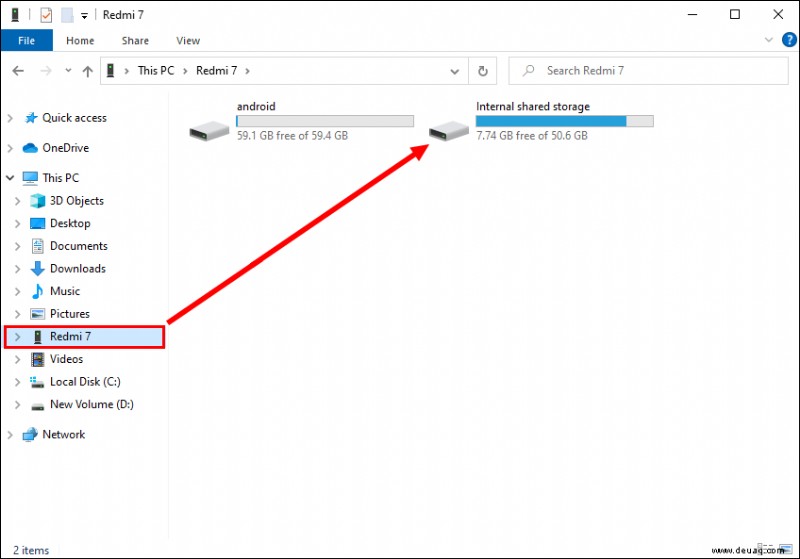Go forward with the Forward arrow
The width and height of the screenshot is (800, 559).
(46, 71)
